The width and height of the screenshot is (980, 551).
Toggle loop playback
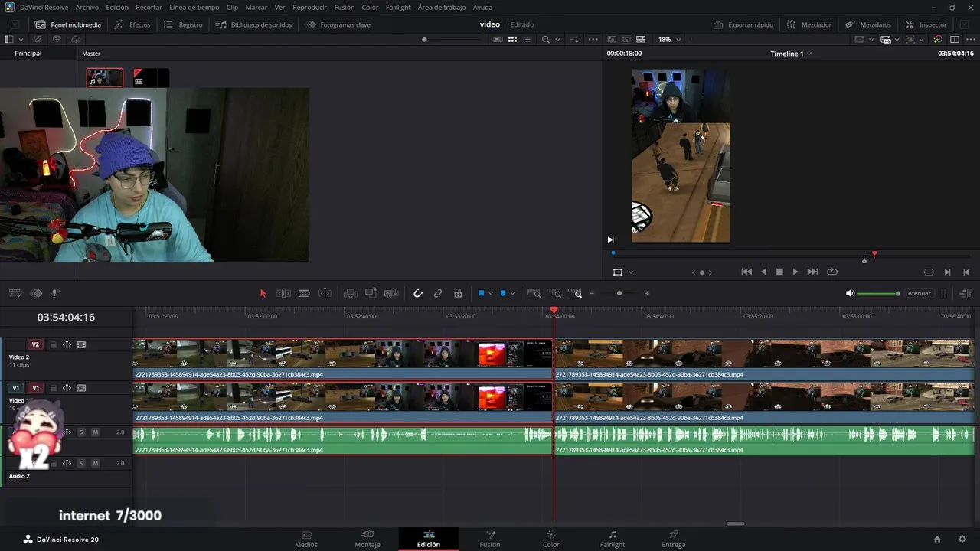coord(832,272)
